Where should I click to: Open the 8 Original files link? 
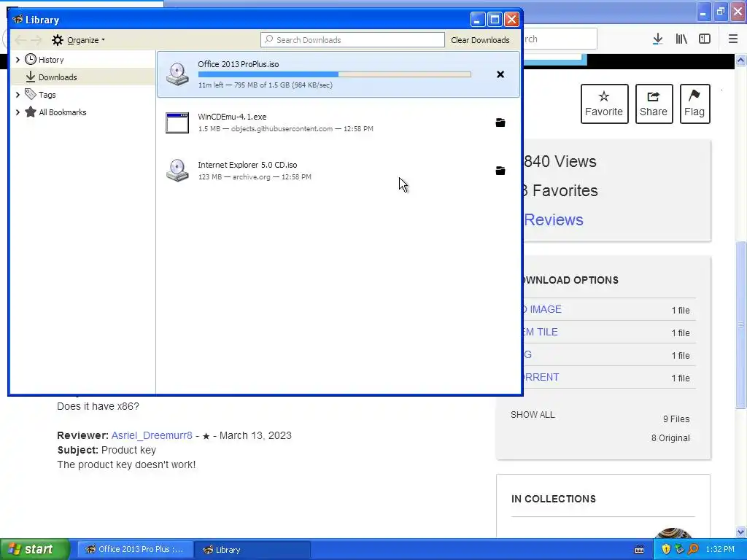(x=670, y=438)
